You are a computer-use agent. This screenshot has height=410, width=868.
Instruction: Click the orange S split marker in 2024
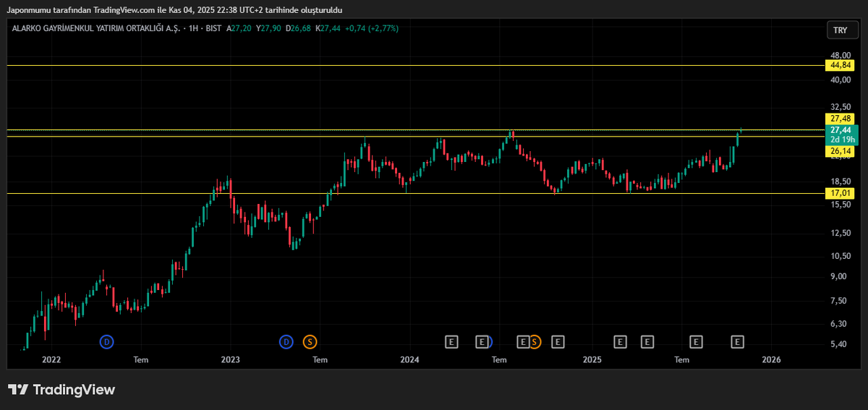click(x=535, y=341)
